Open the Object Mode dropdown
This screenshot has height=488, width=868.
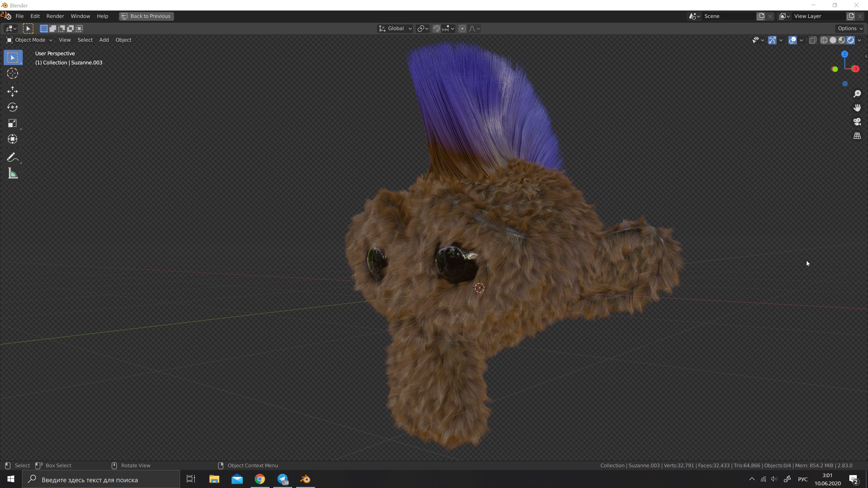coord(29,40)
